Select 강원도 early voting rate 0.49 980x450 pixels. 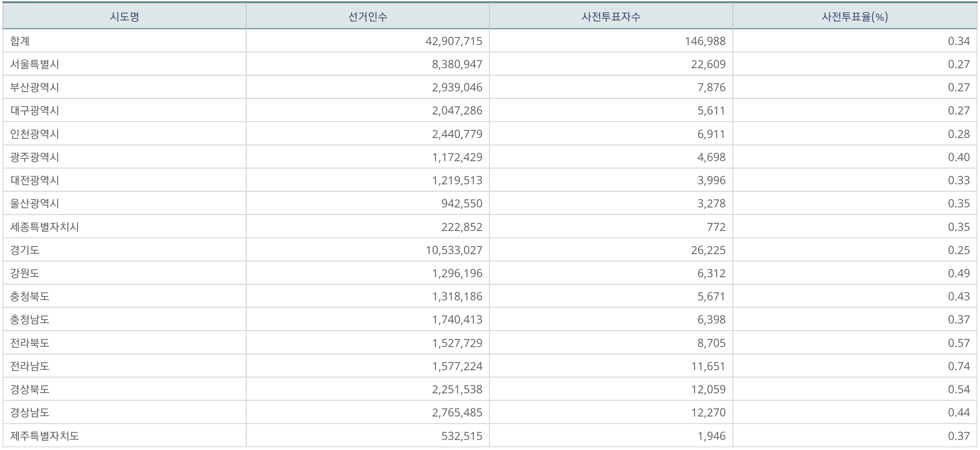pos(958,273)
